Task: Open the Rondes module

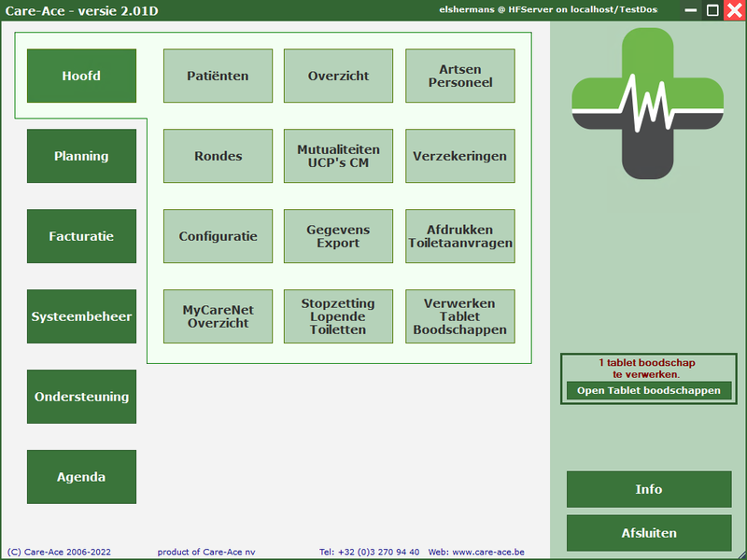Action: [x=218, y=156]
